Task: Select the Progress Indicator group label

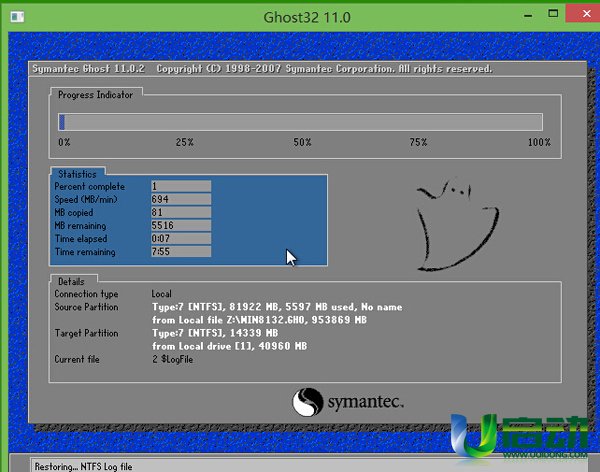Action: pyautogui.click(x=96, y=95)
